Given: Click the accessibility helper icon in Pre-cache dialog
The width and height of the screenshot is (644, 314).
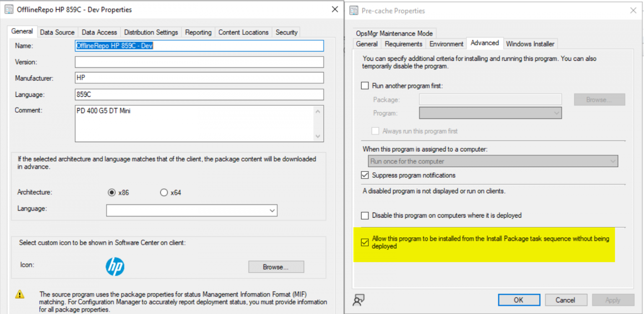Looking at the screenshot, I should (x=358, y=300).
